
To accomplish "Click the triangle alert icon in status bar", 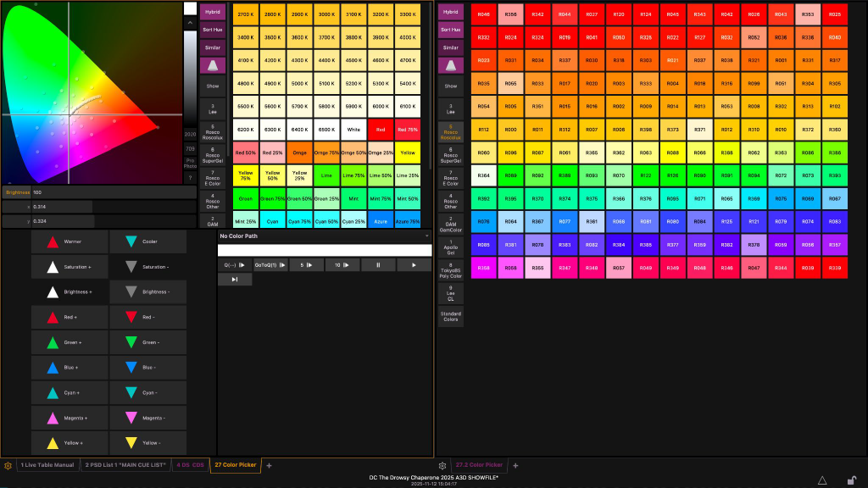I will click(822, 480).
